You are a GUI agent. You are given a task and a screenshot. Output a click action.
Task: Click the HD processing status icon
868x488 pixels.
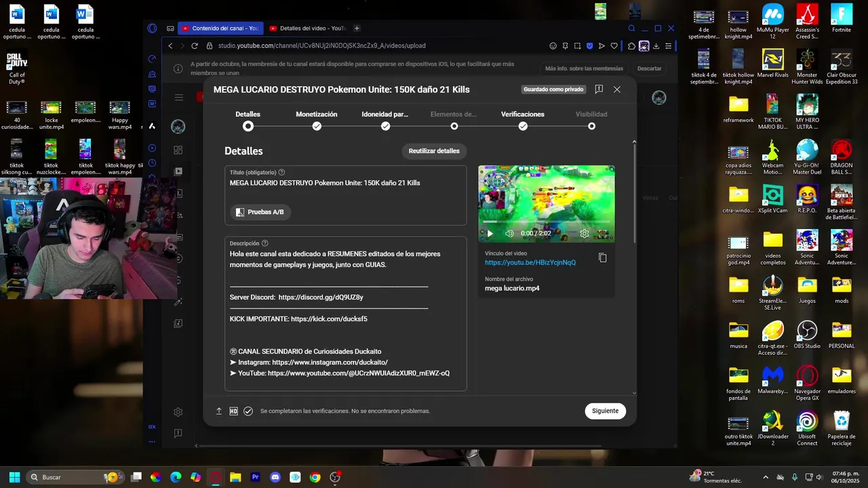point(233,411)
